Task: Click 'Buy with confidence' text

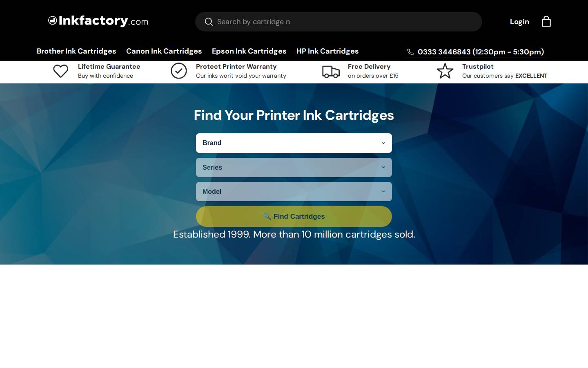Action: pyautogui.click(x=105, y=76)
